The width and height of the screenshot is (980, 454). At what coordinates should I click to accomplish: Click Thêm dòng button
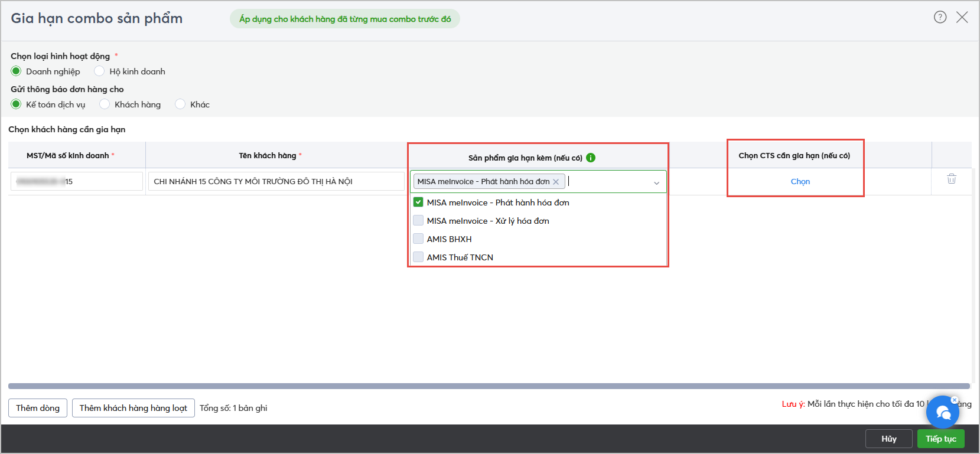click(x=38, y=408)
